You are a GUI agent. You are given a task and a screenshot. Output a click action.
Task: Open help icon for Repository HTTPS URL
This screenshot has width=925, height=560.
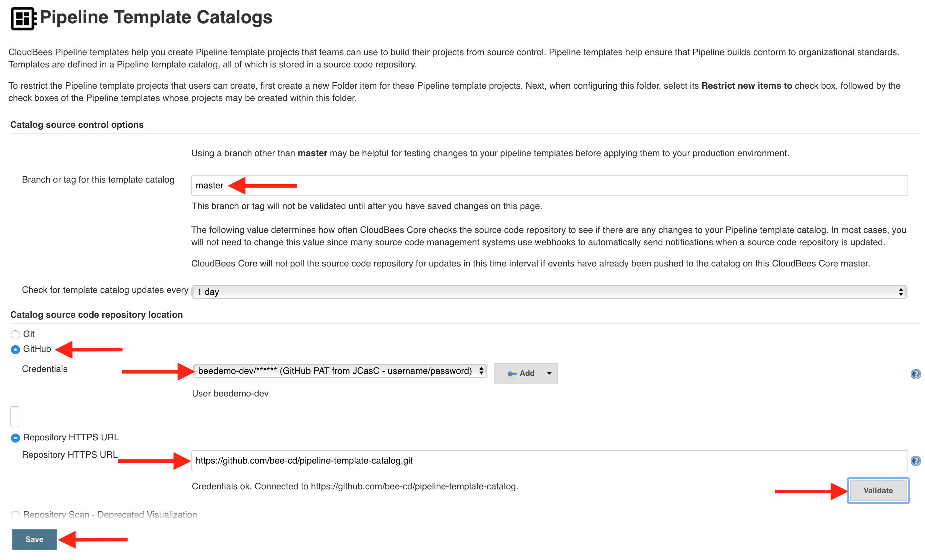click(x=915, y=461)
